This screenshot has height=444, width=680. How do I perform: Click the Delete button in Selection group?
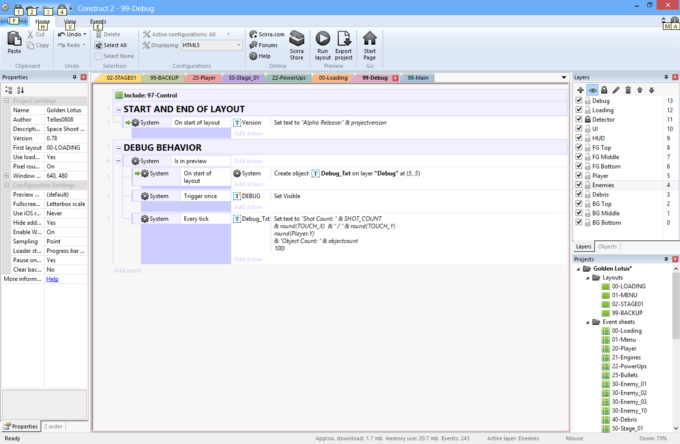point(108,34)
